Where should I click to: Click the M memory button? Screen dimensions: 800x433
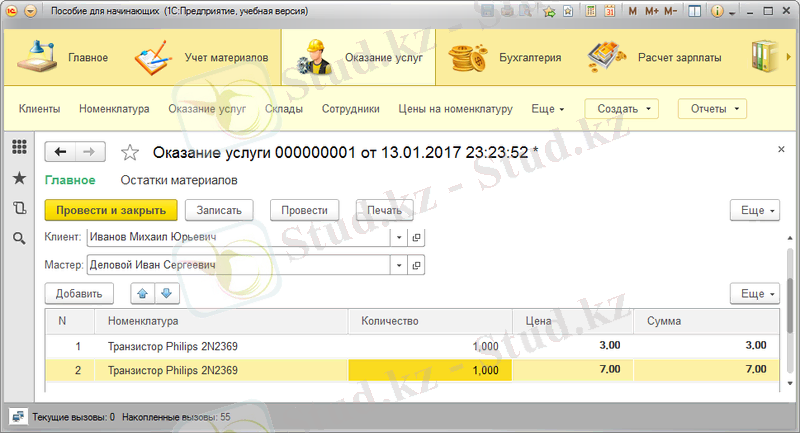point(633,11)
